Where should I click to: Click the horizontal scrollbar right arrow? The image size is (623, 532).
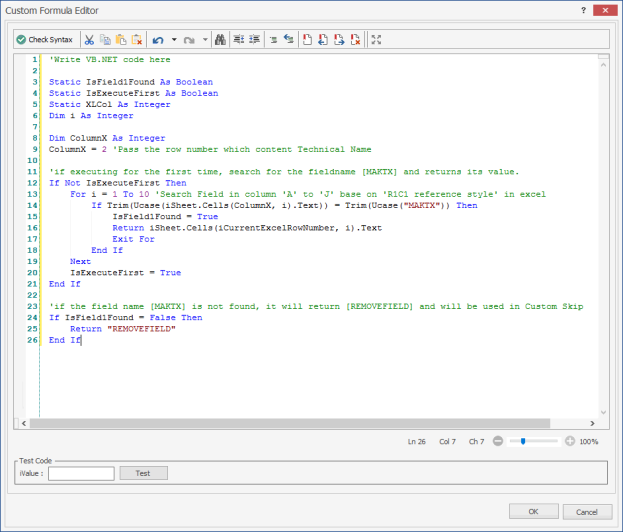[592, 424]
